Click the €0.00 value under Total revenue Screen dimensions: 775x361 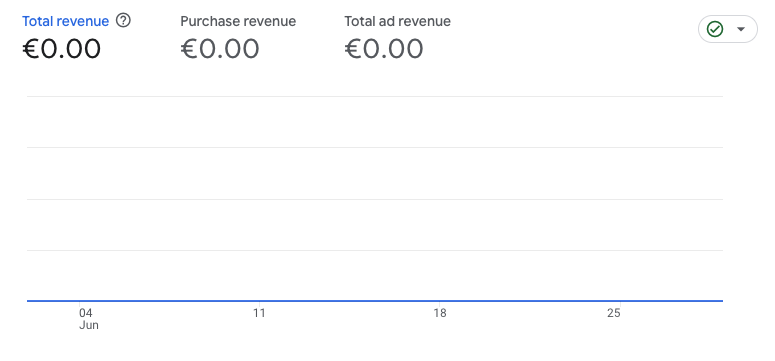click(62, 49)
